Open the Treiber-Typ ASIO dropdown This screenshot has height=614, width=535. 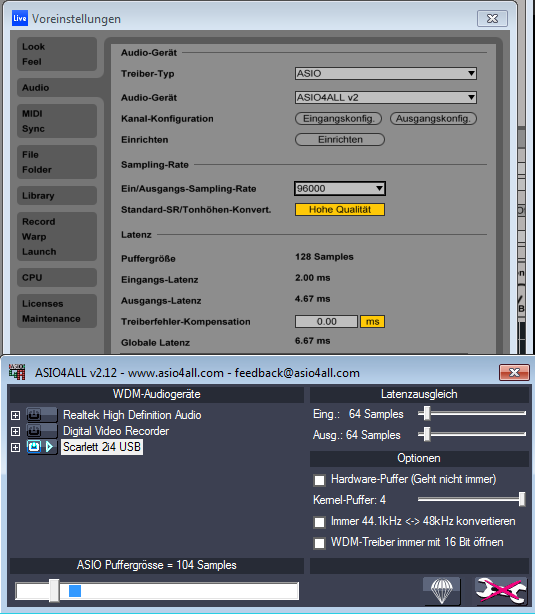[386, 73]
